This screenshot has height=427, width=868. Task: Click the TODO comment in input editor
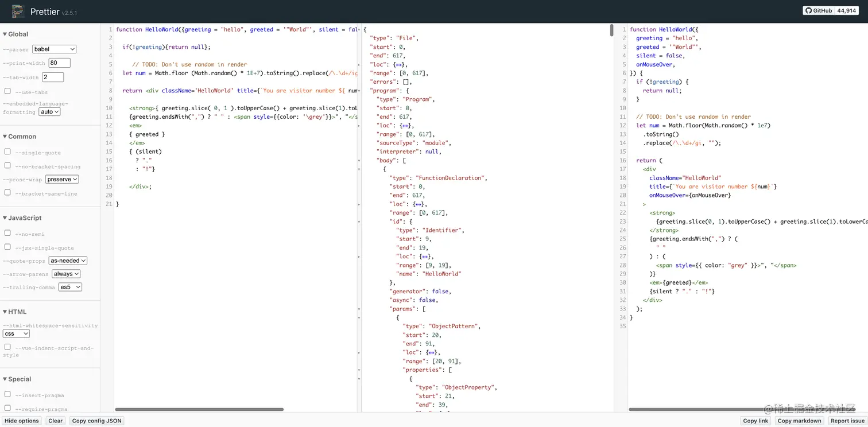189,64
